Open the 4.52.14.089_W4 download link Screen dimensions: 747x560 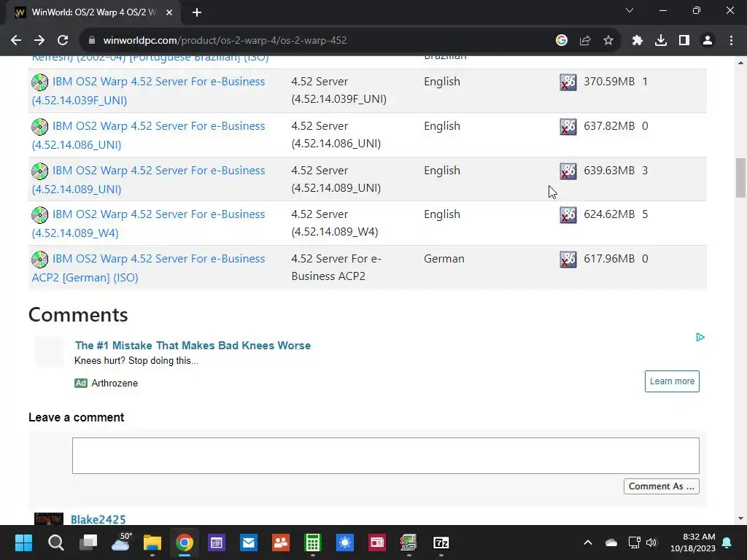[x=148, y=223]
